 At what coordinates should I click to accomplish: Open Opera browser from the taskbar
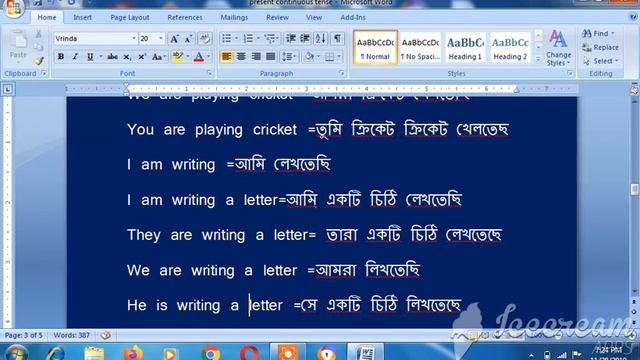pos(249,353)
